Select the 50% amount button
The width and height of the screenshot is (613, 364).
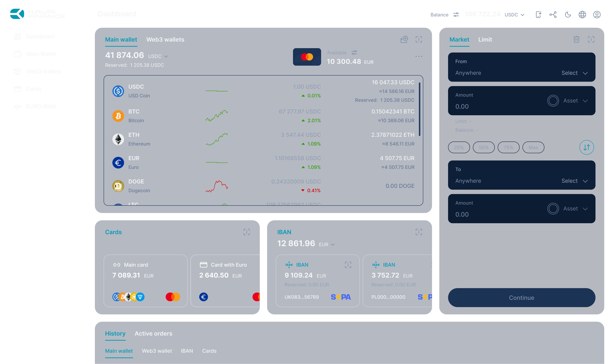point(483,147)
